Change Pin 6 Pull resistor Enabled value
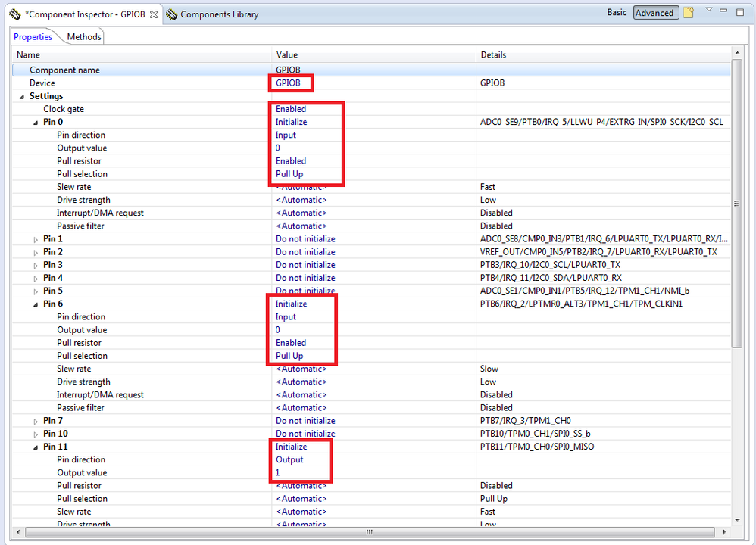Image resolution: width=756 pixels, height=545 pixels. coord(291,343)
